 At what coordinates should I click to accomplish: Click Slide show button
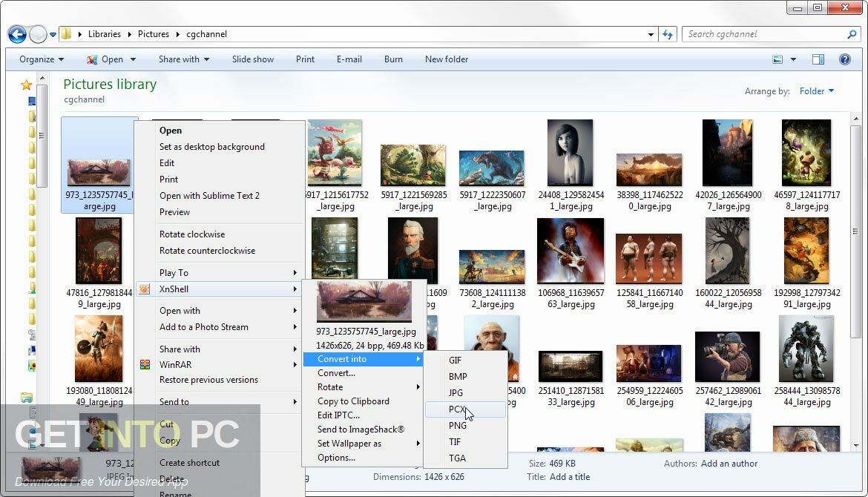pyautogui.click(x=252, y=59)
